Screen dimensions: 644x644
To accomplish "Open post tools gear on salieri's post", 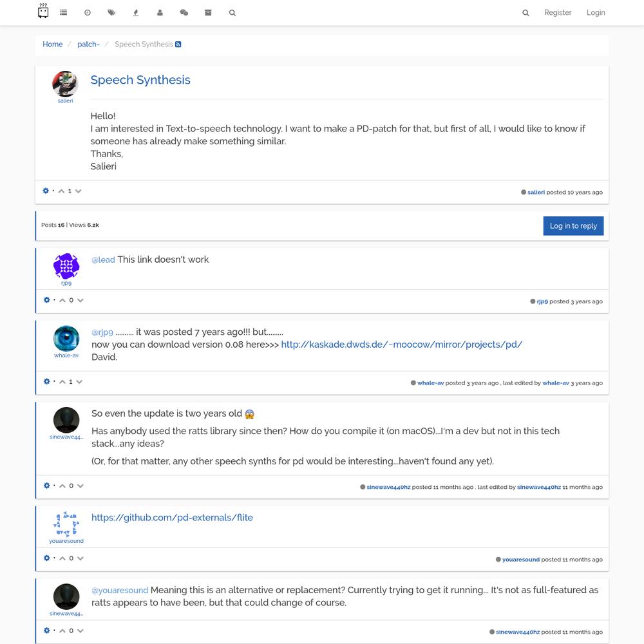I will pyautogui.click(x=46, y=191).
